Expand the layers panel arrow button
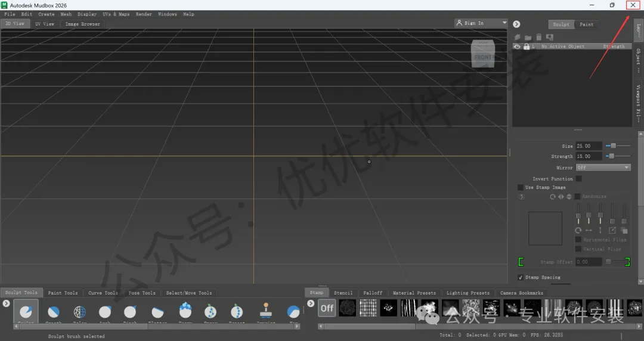Screen dimensions: 644x341 (x=516, y=24)
